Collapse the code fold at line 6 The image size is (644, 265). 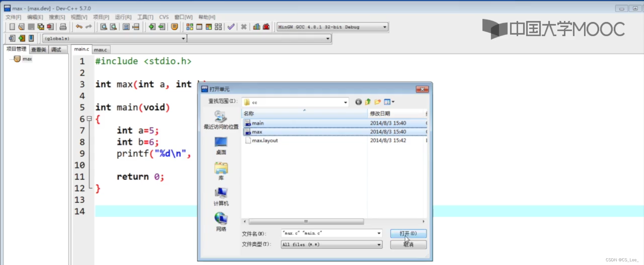coord(90,119)
